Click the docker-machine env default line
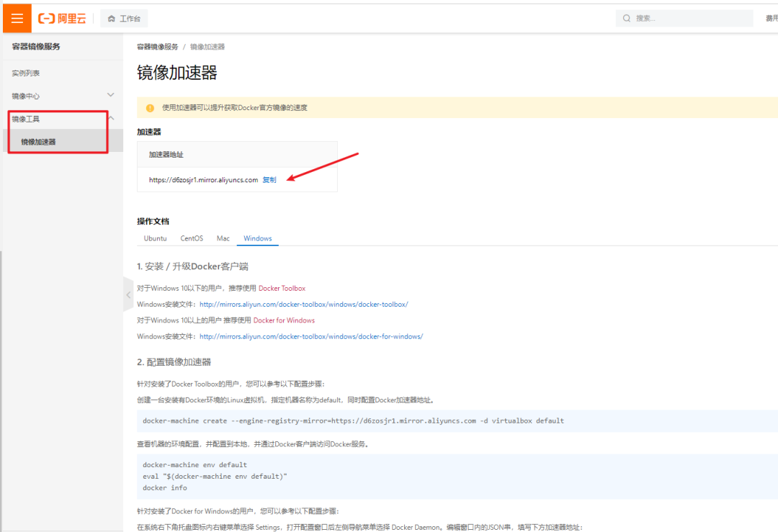Image resolution: width=778 pixels, height=532 pixels. coord(194,464)
